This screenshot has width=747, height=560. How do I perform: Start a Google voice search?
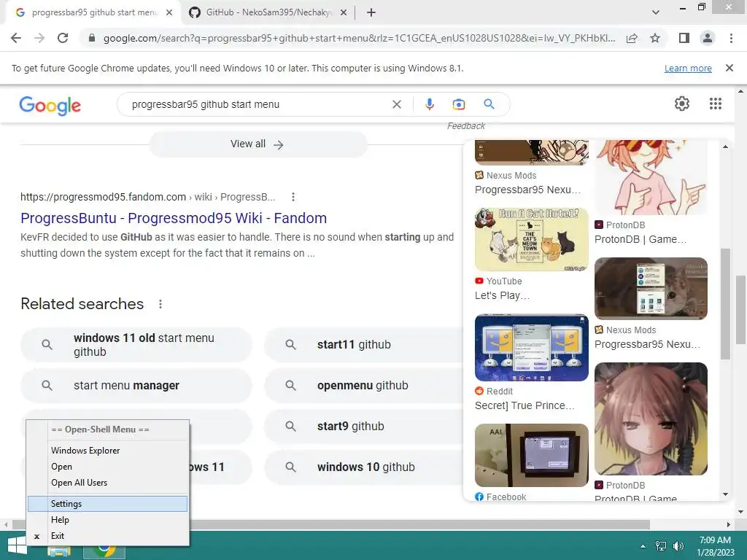coord(429,104)
